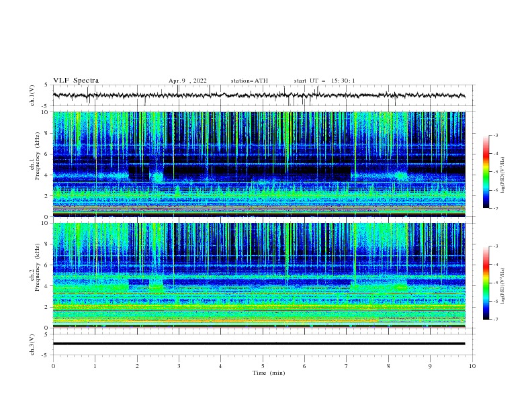Screen dimensions: 532x411
Task: Click the upper color scale bar for ch.1
Action: pos(486,172)
